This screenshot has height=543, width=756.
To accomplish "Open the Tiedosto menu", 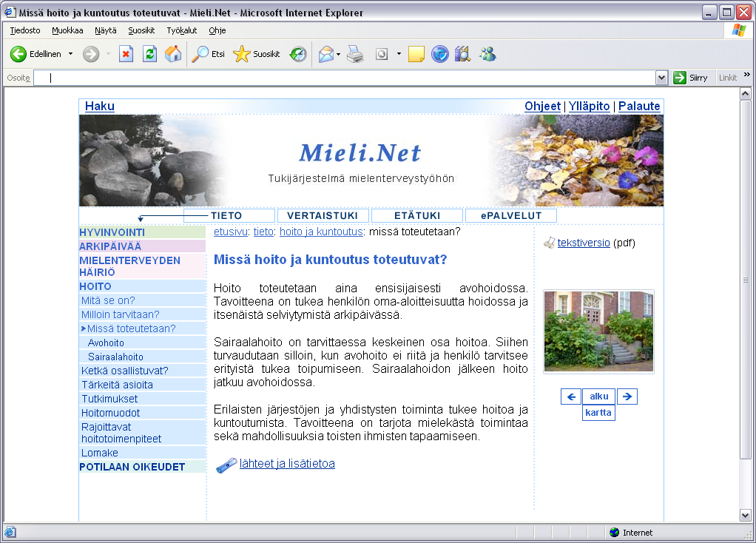I will pyautogui.click(x=25, y=30).
